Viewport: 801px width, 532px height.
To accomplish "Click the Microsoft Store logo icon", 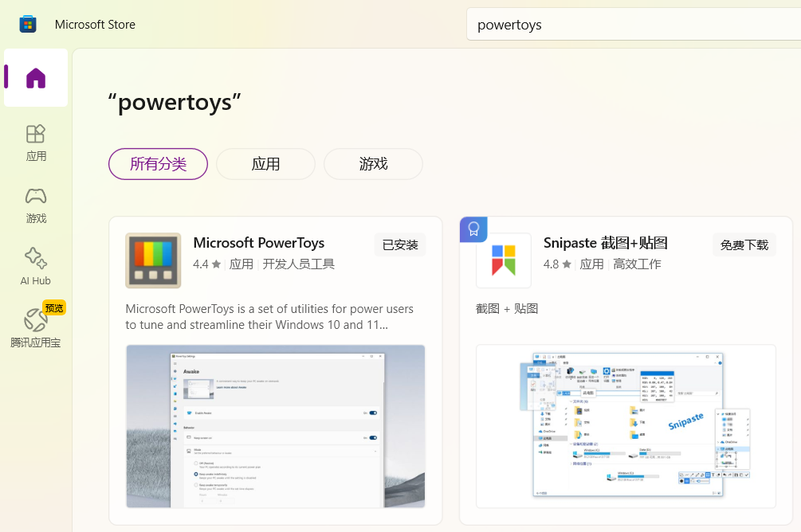I will coord(28,24).
